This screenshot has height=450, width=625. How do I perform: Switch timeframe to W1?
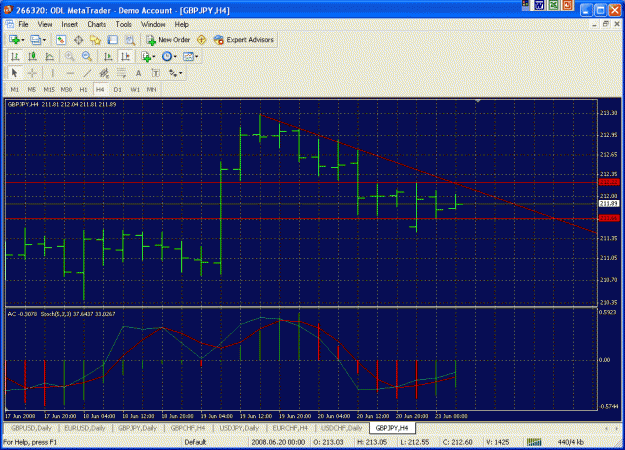[x=135, y=90]
